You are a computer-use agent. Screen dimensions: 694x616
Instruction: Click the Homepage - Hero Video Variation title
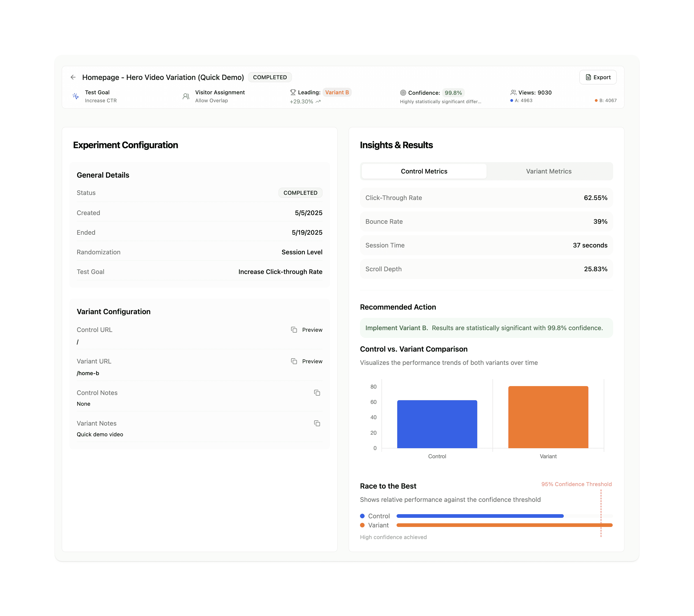(x=163, y=77)
